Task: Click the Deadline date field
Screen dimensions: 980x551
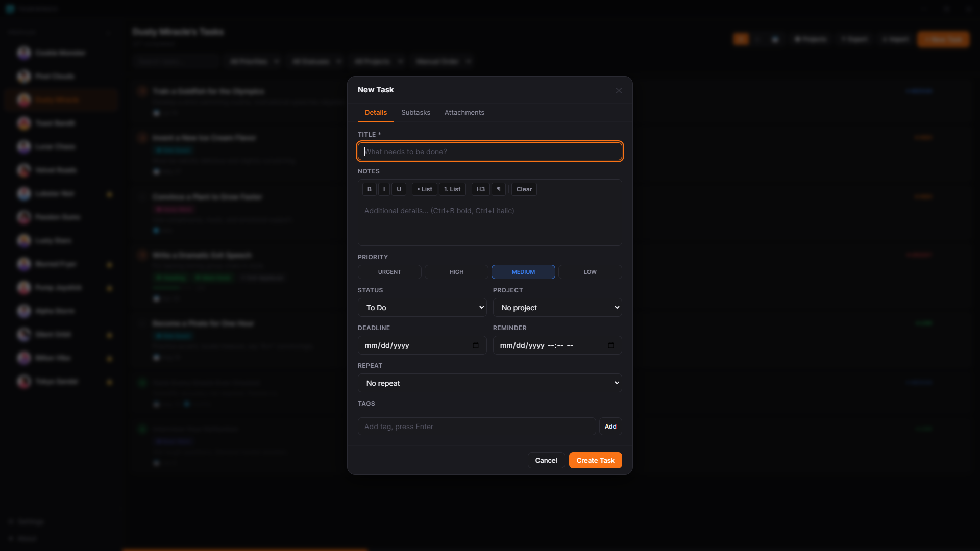Action: tap(422, 345)
